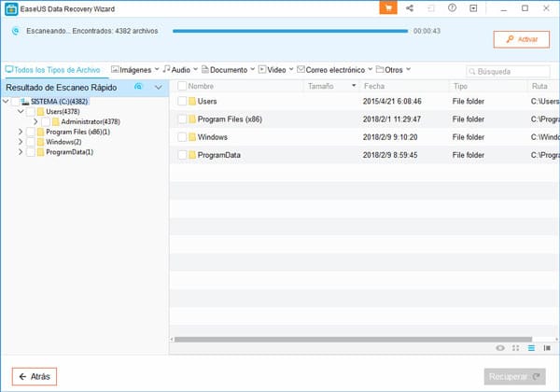Open the Audio filter dropdown arrow
Viewport: 560px width, 392px height.
pyautogui.click(x=196, y=69)
